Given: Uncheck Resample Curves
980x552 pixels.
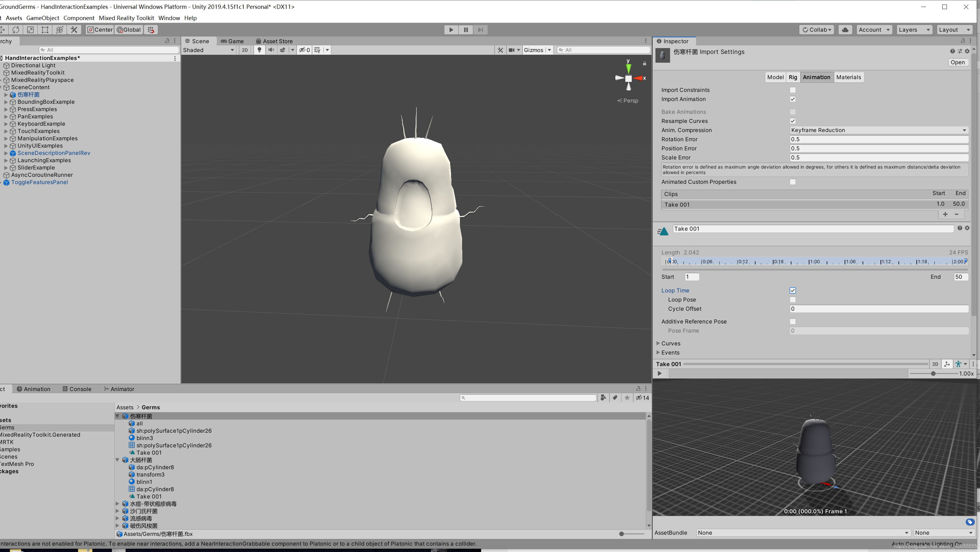Looking at the screenshot, I should click(x=793, y=121).
